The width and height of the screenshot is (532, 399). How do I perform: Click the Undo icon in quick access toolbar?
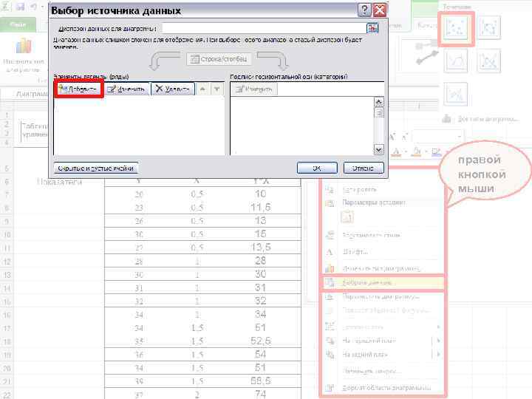point(33,7)
